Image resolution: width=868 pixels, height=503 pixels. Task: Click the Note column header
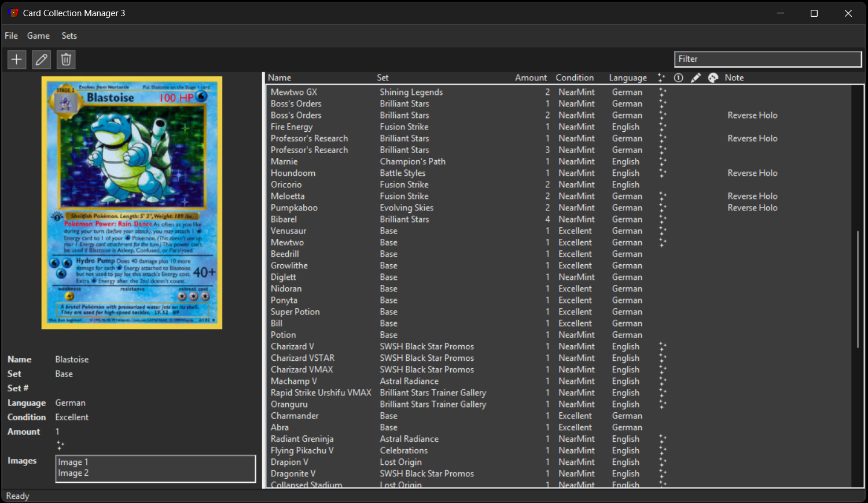[734, 77]
